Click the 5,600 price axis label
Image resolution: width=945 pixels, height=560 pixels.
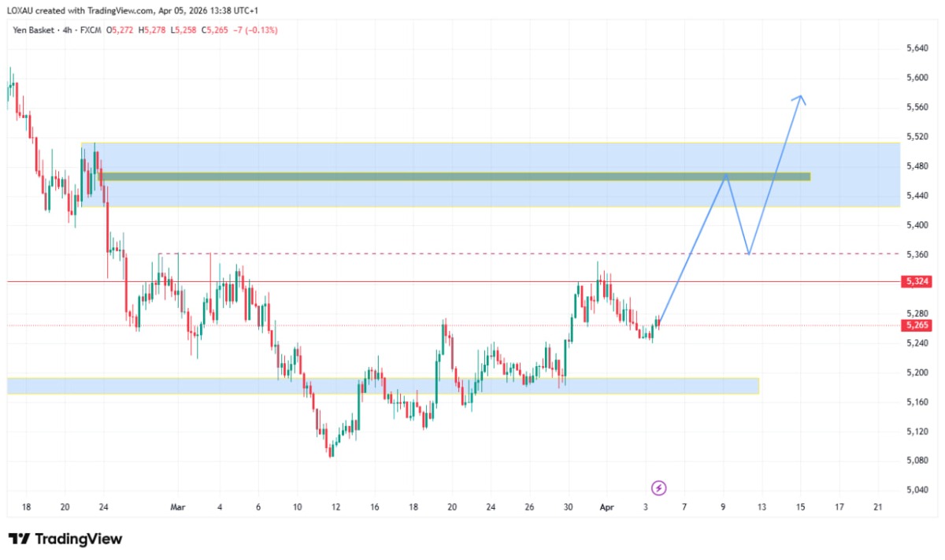[x=916, y=77]
